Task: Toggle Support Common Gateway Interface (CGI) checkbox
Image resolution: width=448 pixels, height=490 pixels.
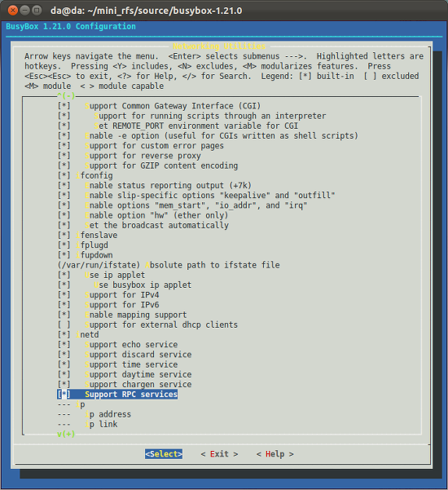Action: coord(64,106)
